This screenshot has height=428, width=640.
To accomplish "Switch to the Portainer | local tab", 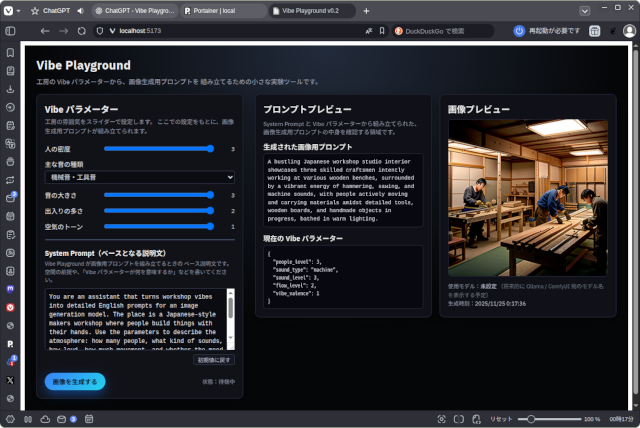I will (x=223, y=10).
